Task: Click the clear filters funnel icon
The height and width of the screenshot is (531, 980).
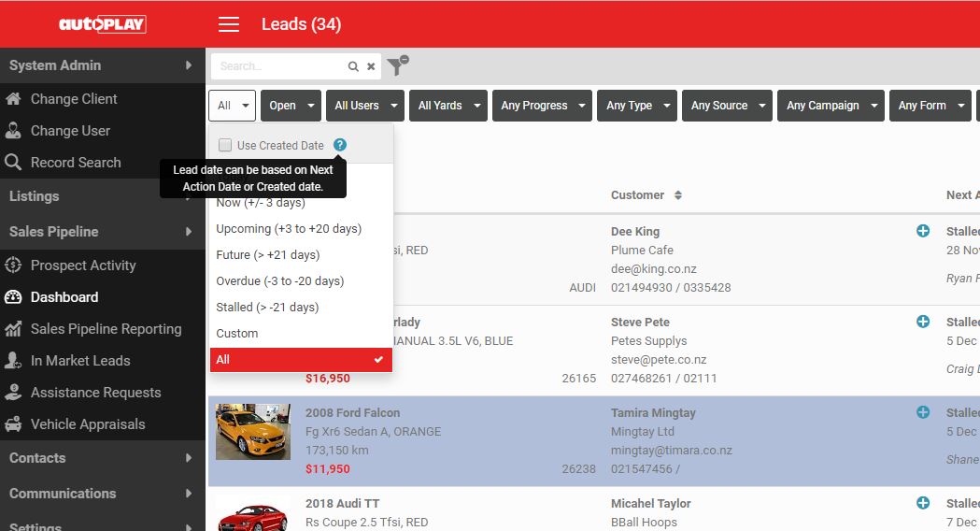Action: [397, 65]
